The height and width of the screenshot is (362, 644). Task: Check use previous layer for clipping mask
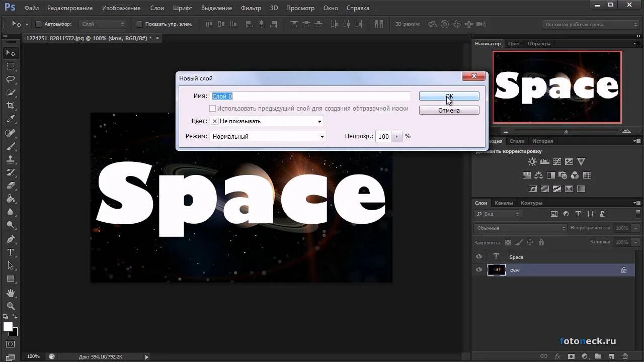[213, 108]
